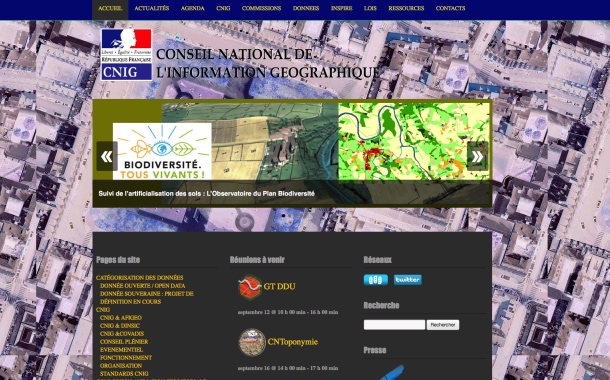Open the CNIG & AFIGEO page link
Viewport: 610px width, 380px height.
(x=121, y=318)
